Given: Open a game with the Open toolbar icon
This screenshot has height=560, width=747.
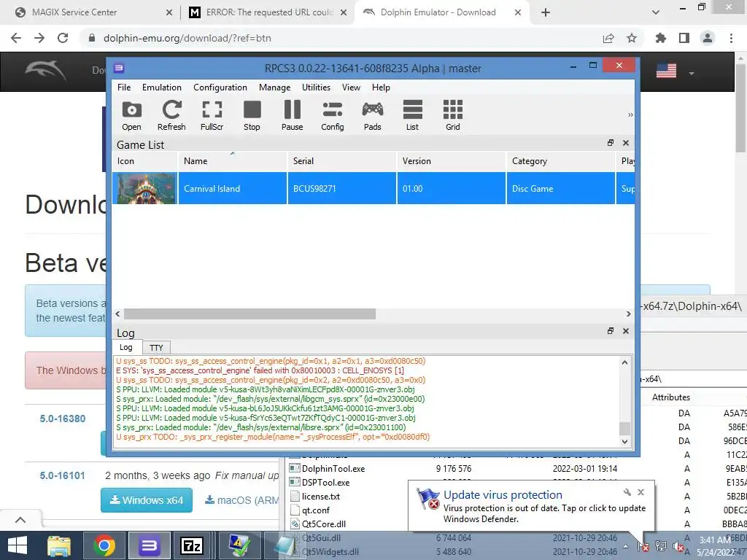Looking at the screenshot, I should (131, 115).
